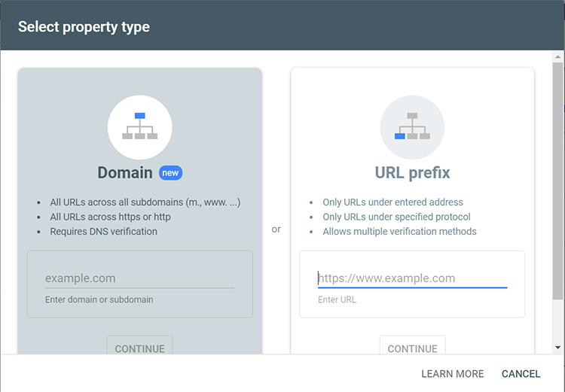This screenshot has height=392, width=565.
Task: Click the "Select property type" dialog title
Action: point(84,27)
